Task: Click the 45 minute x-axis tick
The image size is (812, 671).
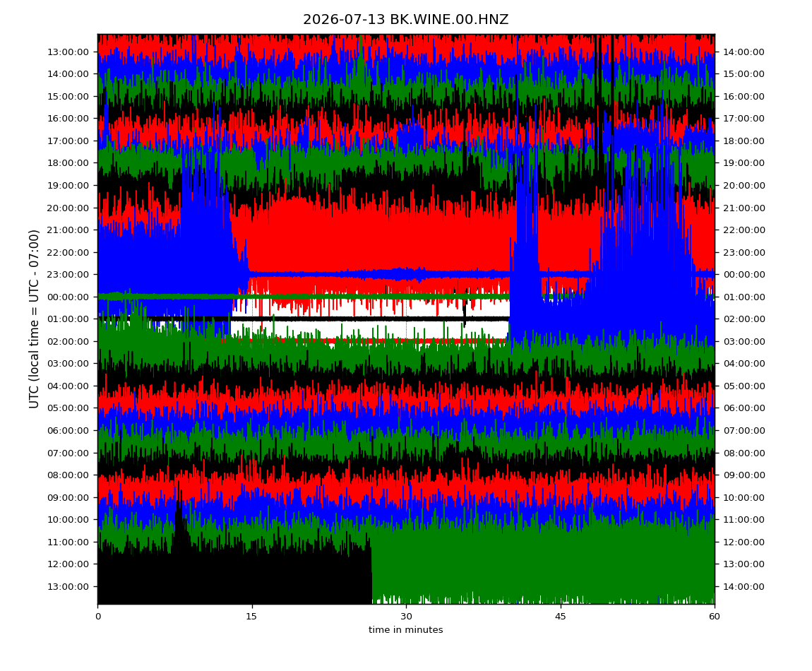Action: coord(561,617)
